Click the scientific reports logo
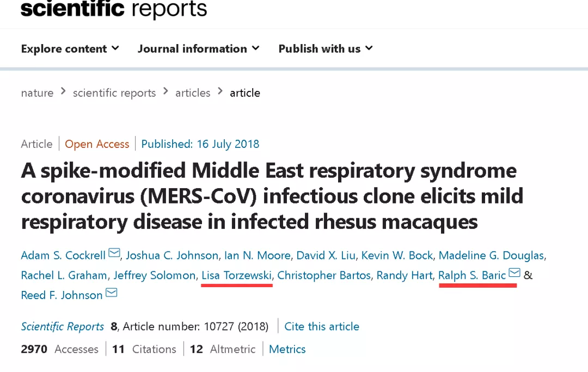Image resolution: width=588 pixels, height=372 pixels. [114, 9]
